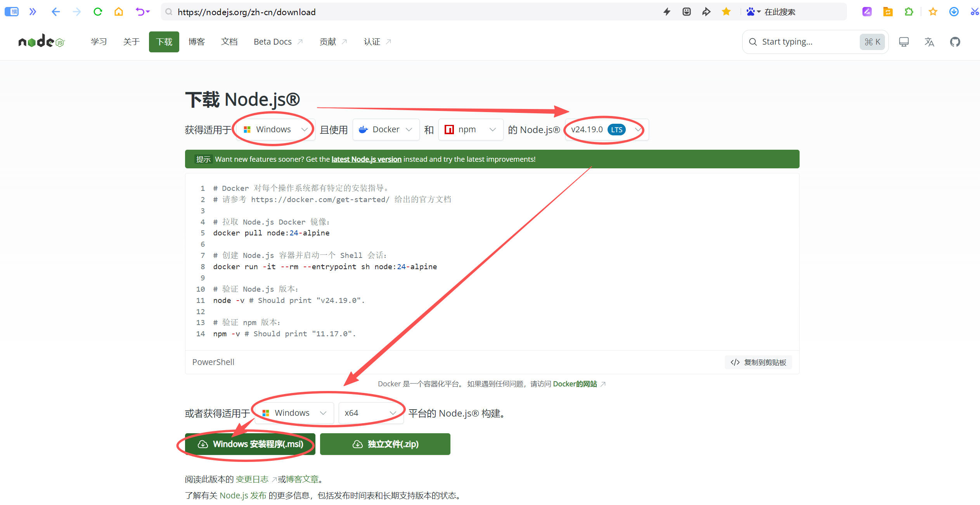Follow the latest Node.js version link
This screenshot has width=980, height=505.
pyautogui.click(x=366, y=159)
